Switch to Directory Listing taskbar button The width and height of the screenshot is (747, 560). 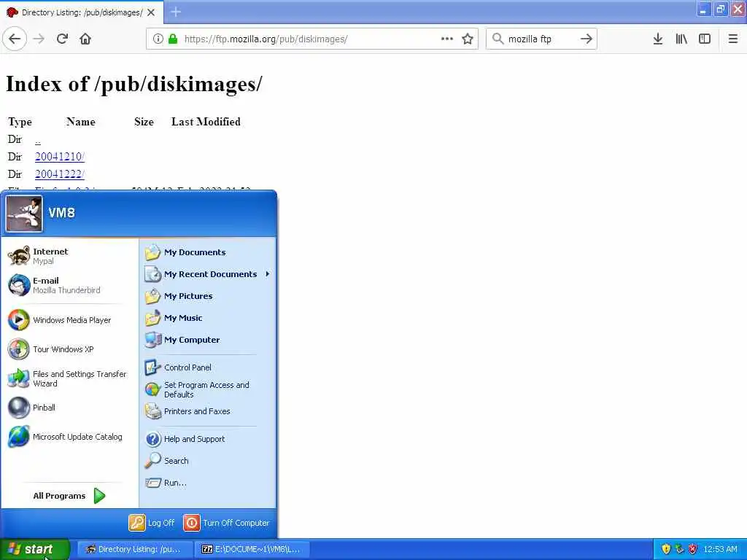tap(135, 550)
